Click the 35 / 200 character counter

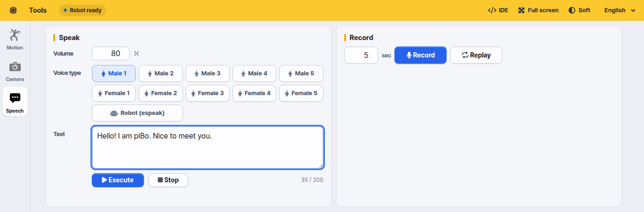click(312, 180)
